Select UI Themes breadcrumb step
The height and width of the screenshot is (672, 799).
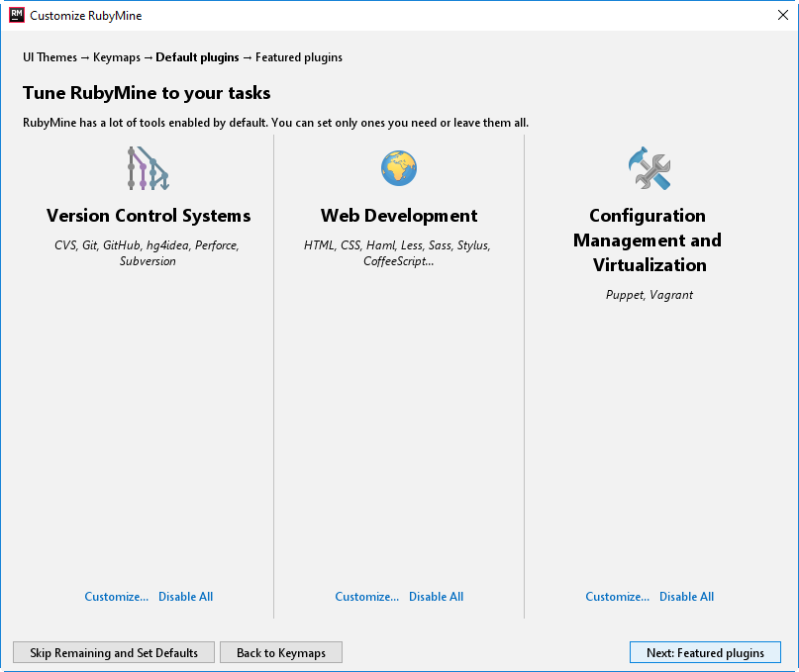pos(50,57)
